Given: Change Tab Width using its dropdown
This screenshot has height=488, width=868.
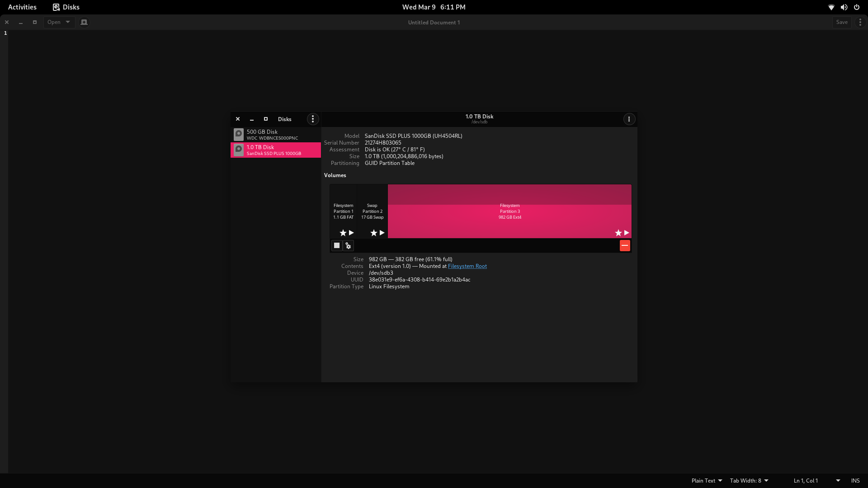Looking at the screenshot, I should pos(748,480).
